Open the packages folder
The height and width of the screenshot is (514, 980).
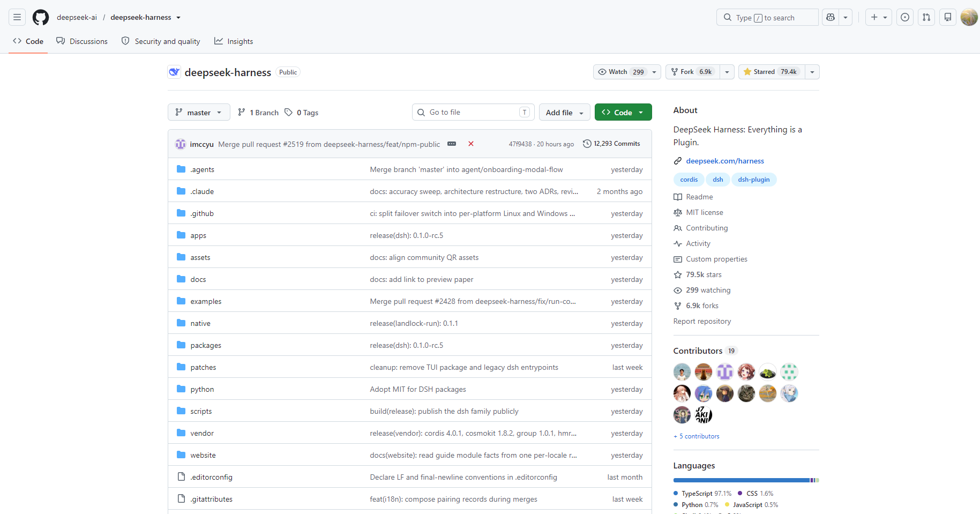(206, 345)
